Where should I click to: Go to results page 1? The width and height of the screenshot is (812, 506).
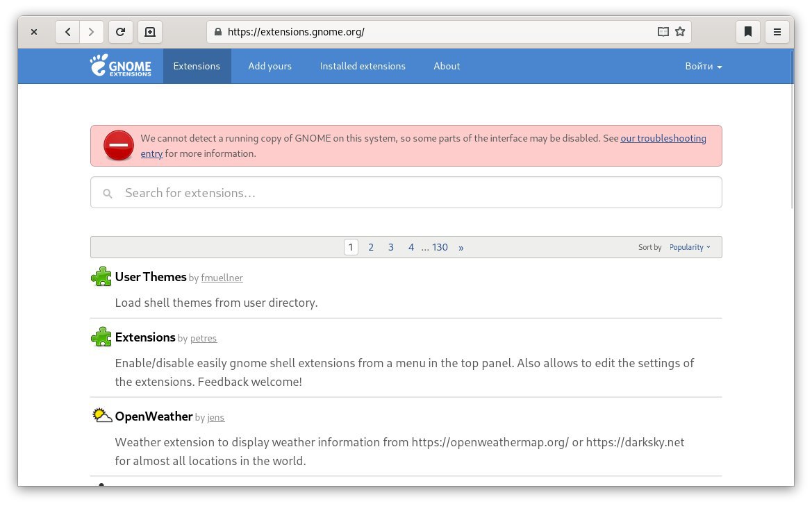pos(351,247)
